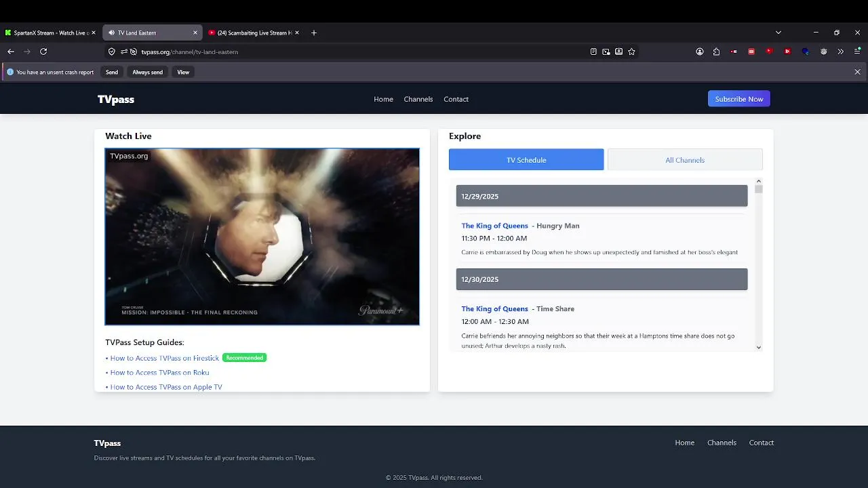868x488 pixels.
Task: Click the TVpass logo in the header
Action: tap(116, 100)
